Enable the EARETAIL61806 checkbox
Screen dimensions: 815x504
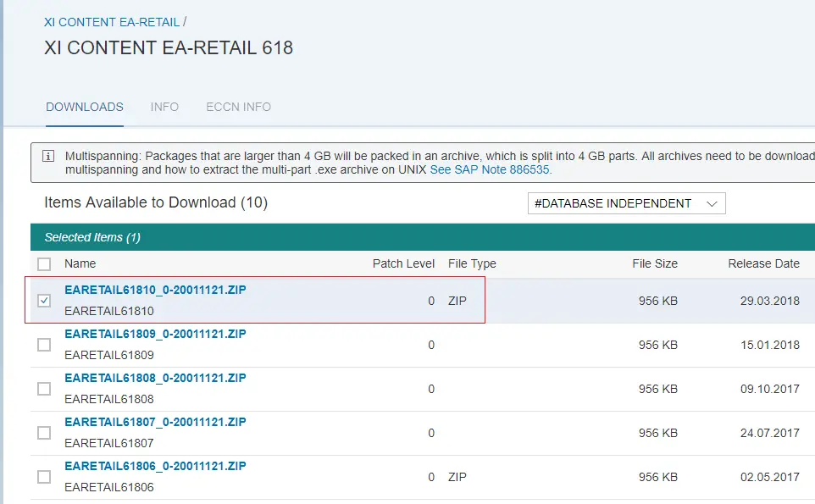(44, 477)
